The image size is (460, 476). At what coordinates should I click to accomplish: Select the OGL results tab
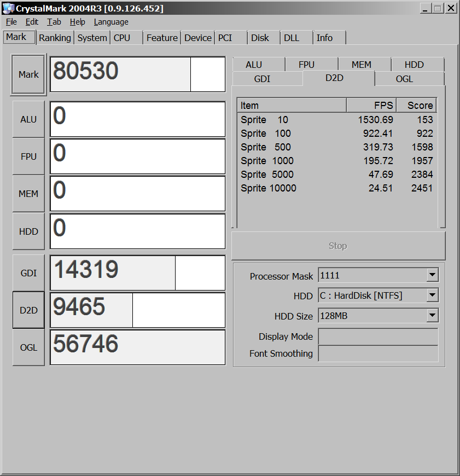[404, 79]
